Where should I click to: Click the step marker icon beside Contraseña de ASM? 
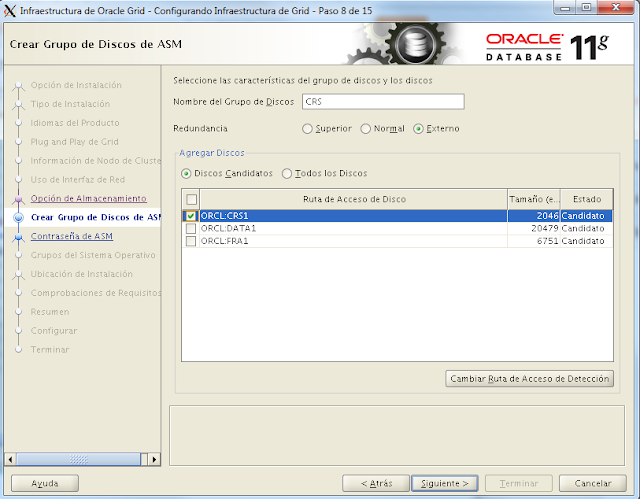[x=18, y=237]
